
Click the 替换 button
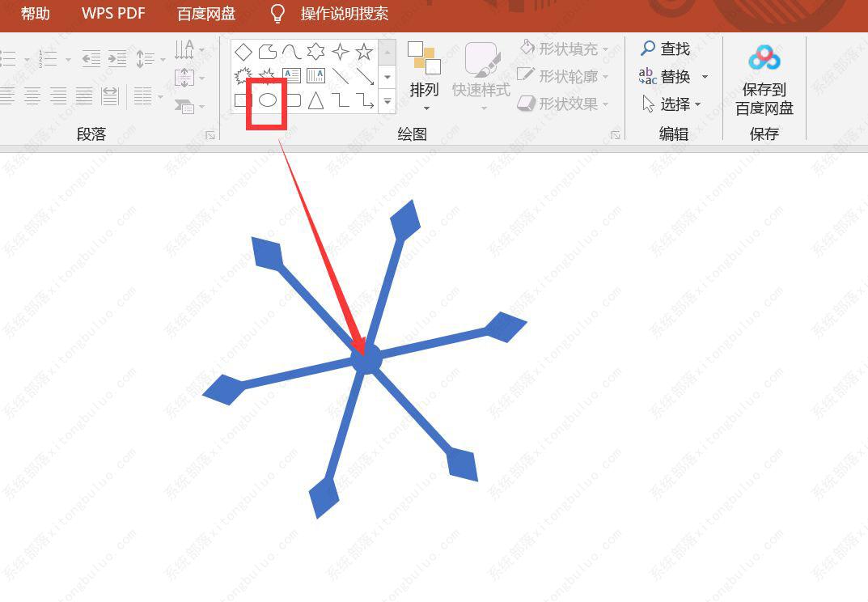tap(664, 76)
